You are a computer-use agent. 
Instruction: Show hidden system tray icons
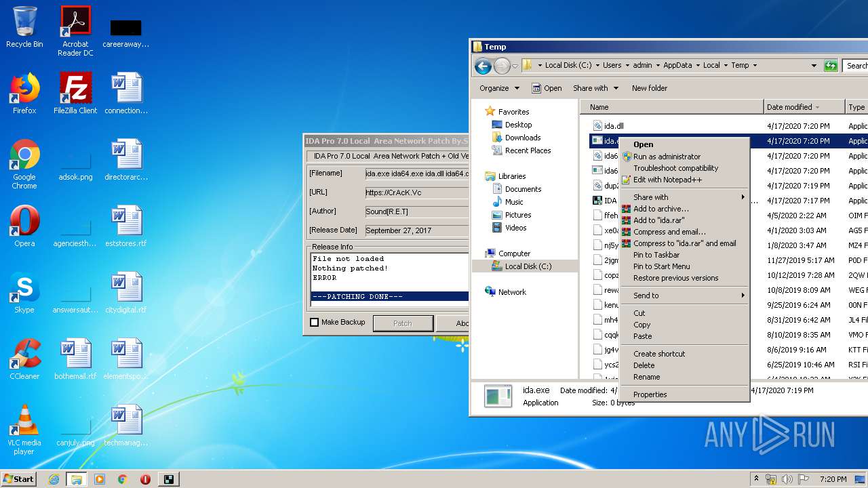[x=756, y=479]
